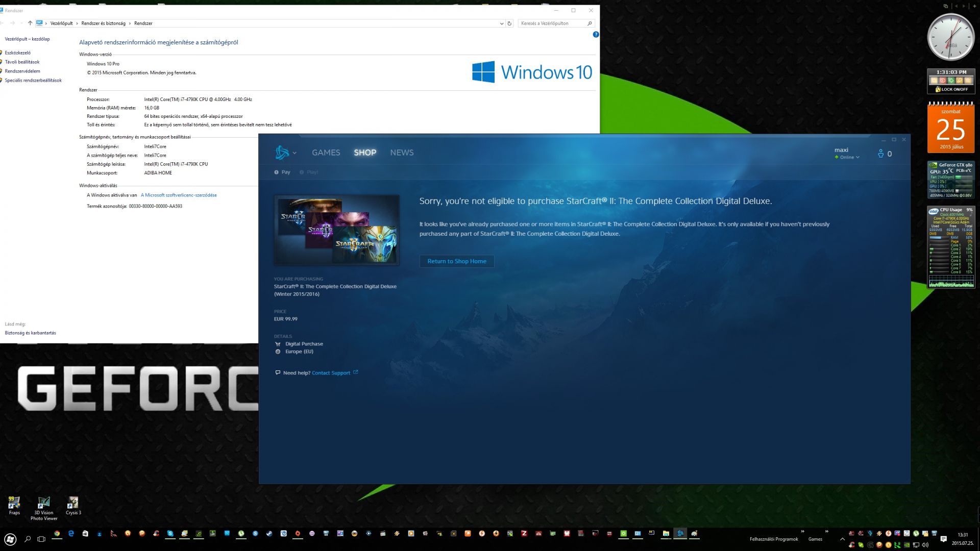Click the Pay step indicator

click(282, 172)
